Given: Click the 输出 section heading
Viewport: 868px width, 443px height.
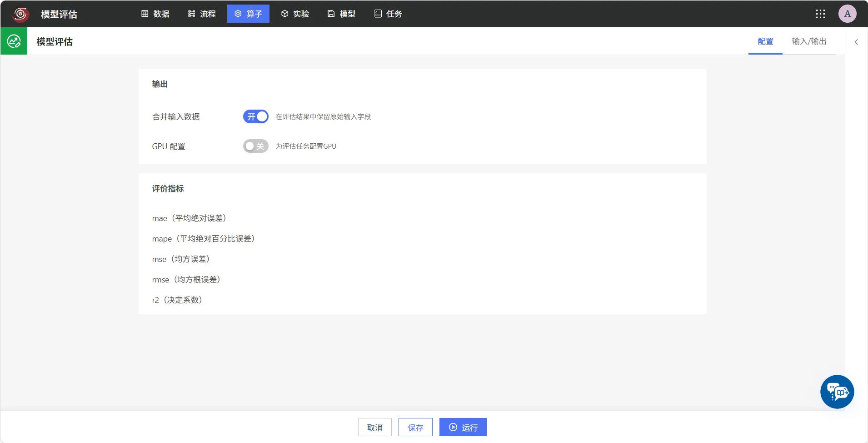Looking at the screenshot, I should point(160,84).
